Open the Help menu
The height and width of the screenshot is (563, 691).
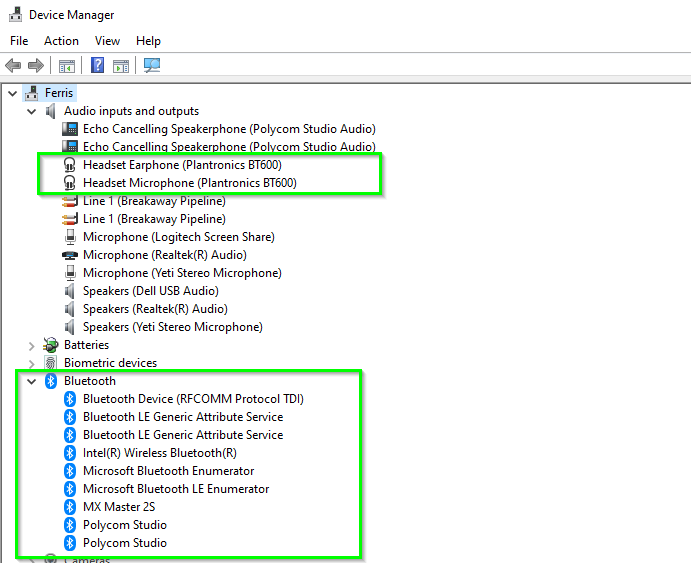pos(148,41)
